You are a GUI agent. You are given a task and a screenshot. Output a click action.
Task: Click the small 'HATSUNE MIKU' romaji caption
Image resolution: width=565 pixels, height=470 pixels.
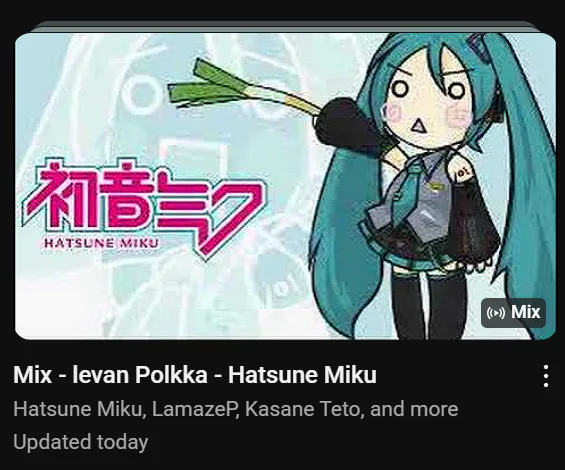pos(101,243)
